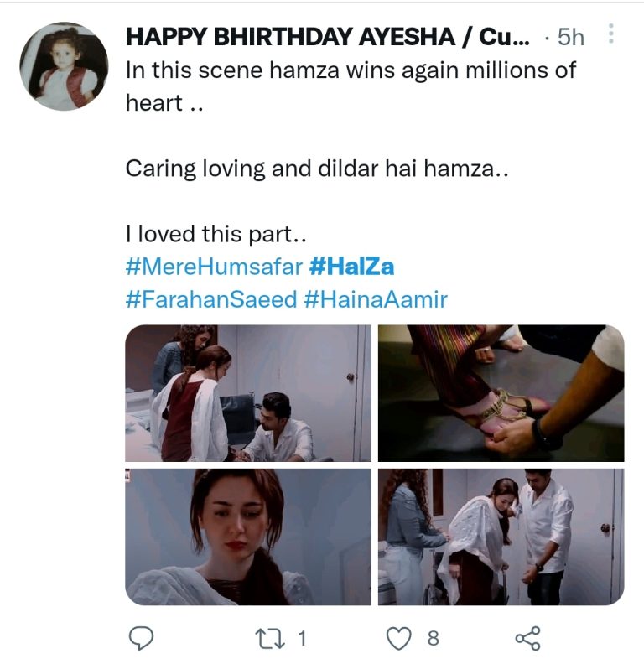This screenshot has width=644, height=664.
Task: Click the reply speech bubble icon
Action: (x=141, y=639)
